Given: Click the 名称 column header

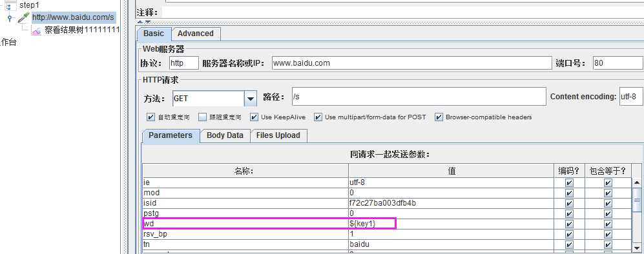Looking at the screenshot, I should pos(245,171).
